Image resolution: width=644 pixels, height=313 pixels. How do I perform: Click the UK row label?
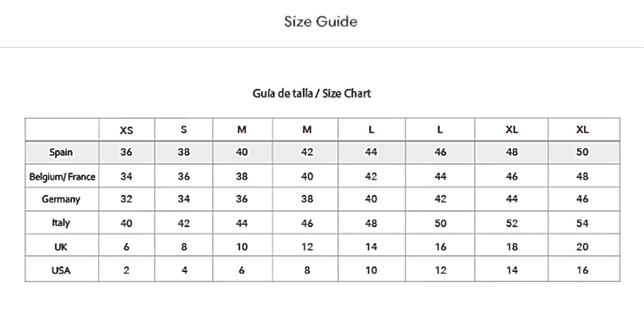(61, 247)
